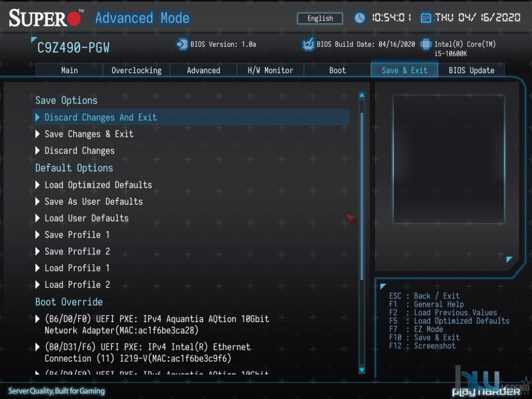Click scrollbar down arrow
The height and width of the screenshot is (399, 532).
362,370
